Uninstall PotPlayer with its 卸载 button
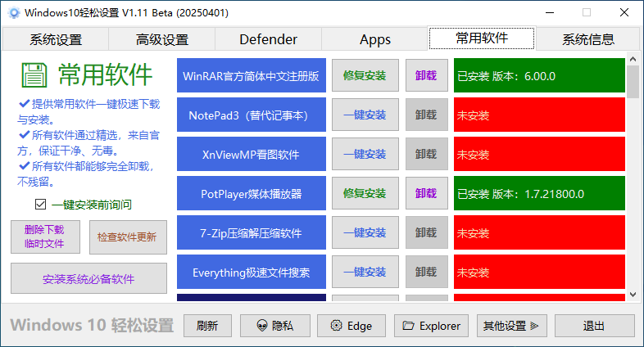 click(x=426, y=193)
